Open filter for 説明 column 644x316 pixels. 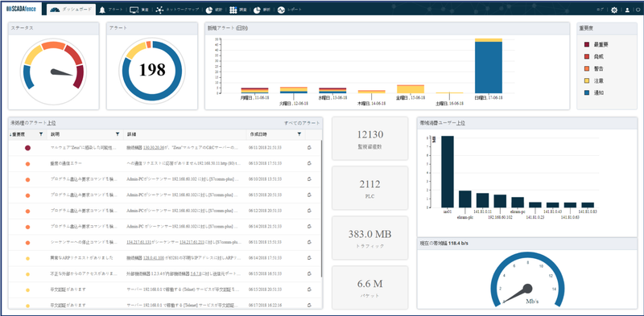[118, 133]
